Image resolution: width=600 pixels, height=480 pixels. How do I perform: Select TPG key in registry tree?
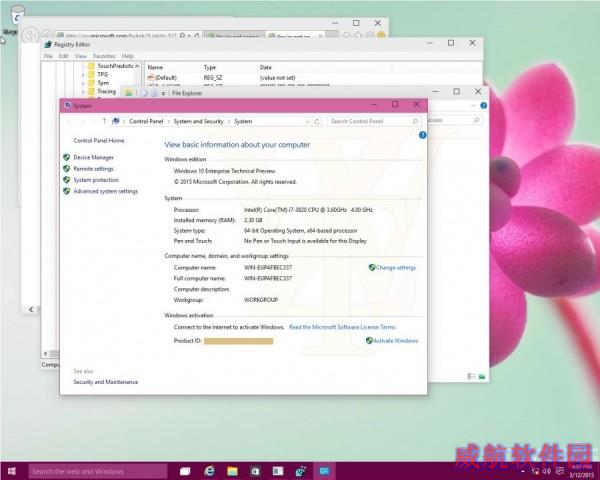coord(103,74)
